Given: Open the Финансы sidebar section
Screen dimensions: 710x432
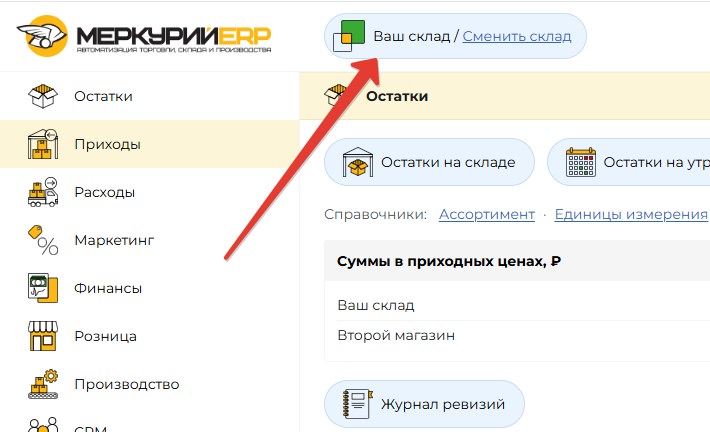Looking at the screenshot, I should (x=149, y=288).
